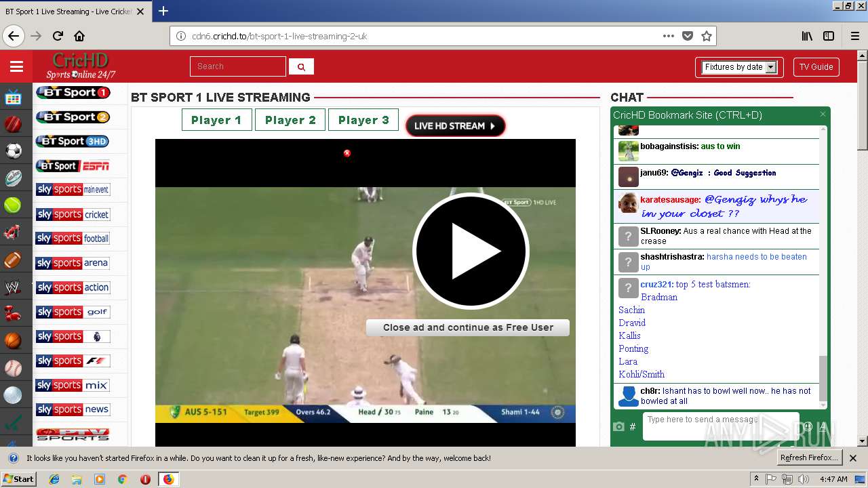Open Sky Sports Football channel
This screenshot has height=488, width=868.
73,239
